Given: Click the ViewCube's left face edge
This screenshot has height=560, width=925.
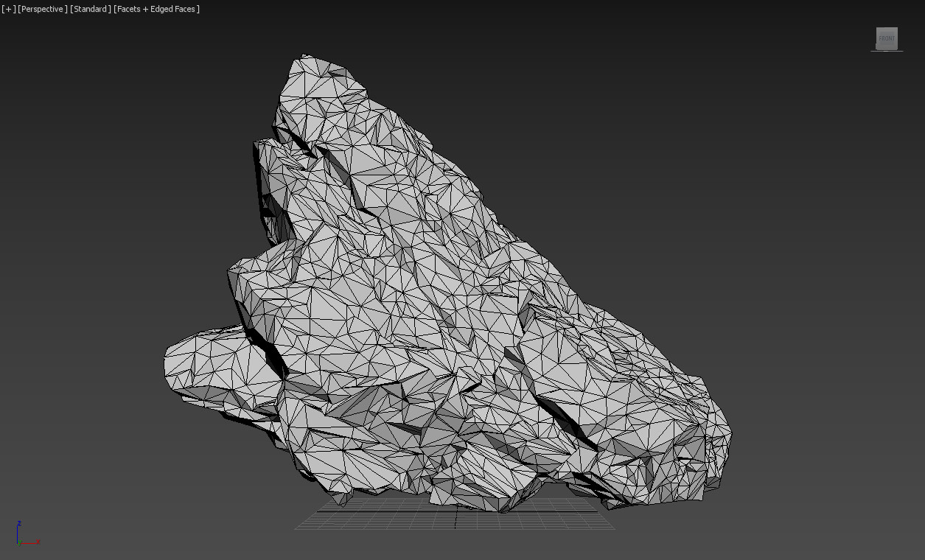Looking at the screenshot, I should (x=876, y=38).
